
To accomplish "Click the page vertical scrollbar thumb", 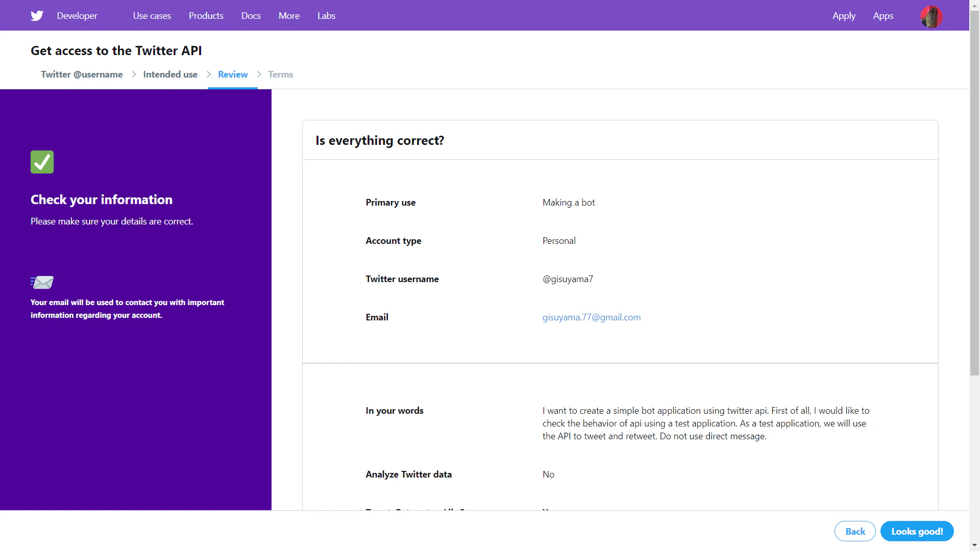I will click(974, 193).
